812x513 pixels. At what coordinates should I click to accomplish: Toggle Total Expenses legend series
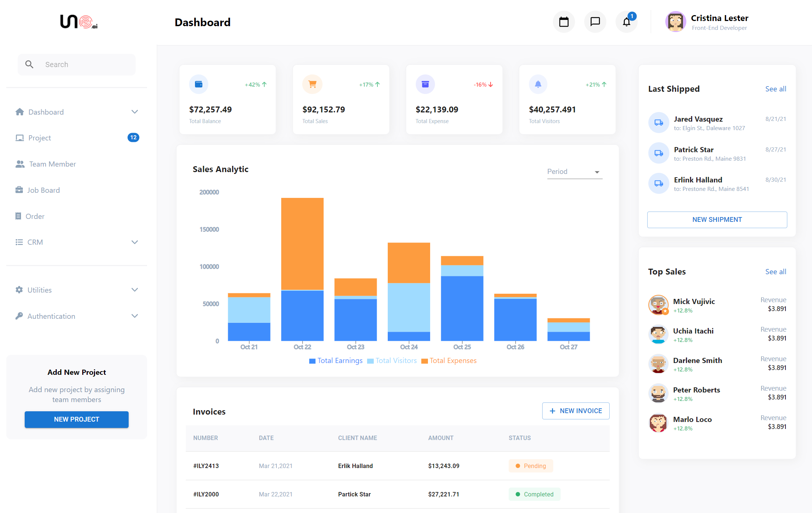(x=449, y=361)
